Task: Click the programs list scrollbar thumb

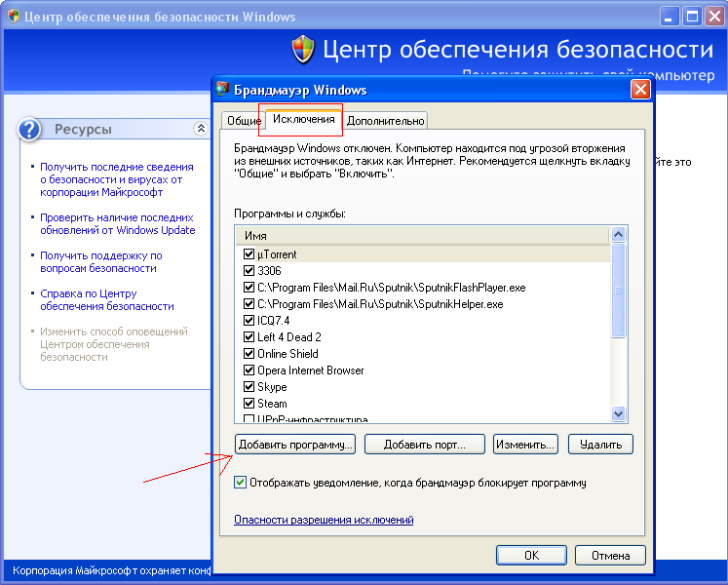Action: [618, 291]
